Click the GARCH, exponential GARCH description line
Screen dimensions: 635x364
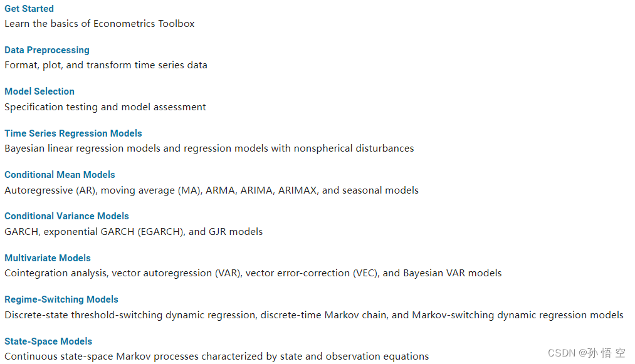(x=134, y=232)
